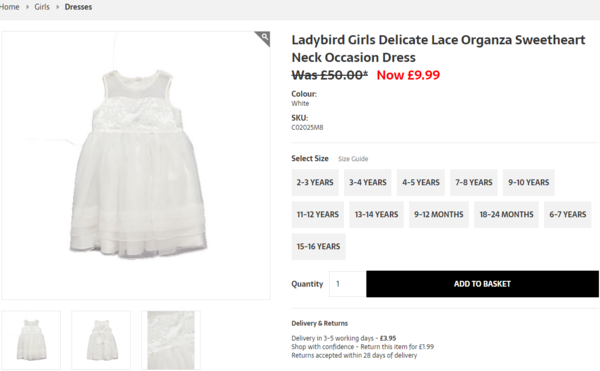Choose the 3-4 YEARS size

(x=367, y=182)
